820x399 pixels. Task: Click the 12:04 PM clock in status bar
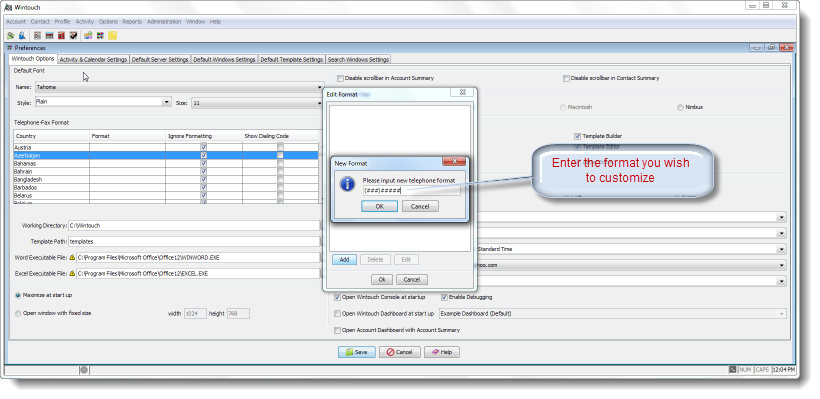click(x=782, y=370)
